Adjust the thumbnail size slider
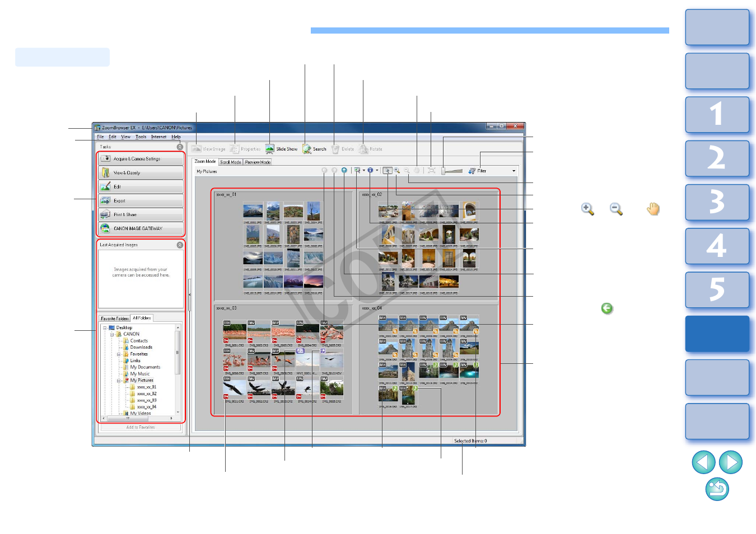The height and width of the screenshot is (534, 756). click(452, 171)
